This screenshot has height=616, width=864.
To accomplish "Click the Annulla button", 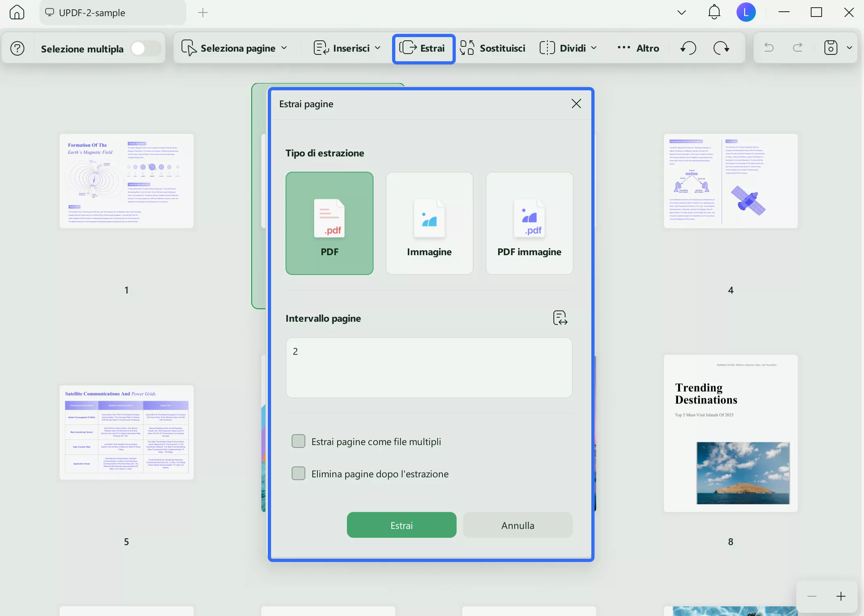I will [518, 525].
